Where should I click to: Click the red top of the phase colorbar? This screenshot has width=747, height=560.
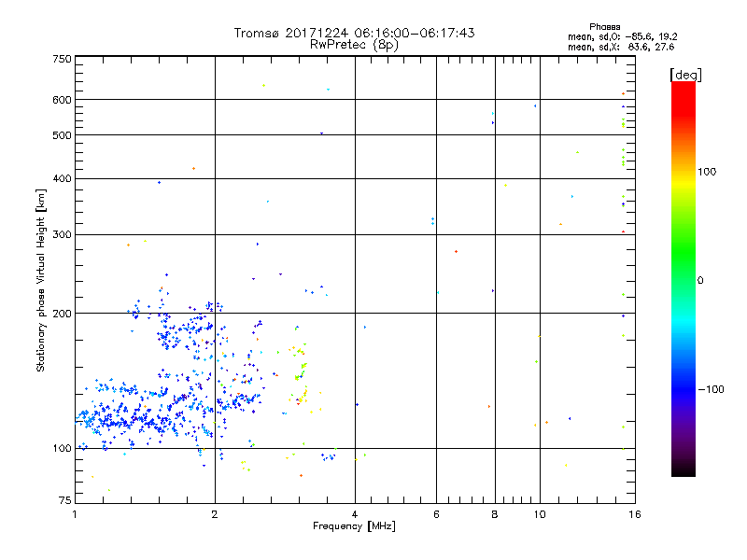click(683, 87)
